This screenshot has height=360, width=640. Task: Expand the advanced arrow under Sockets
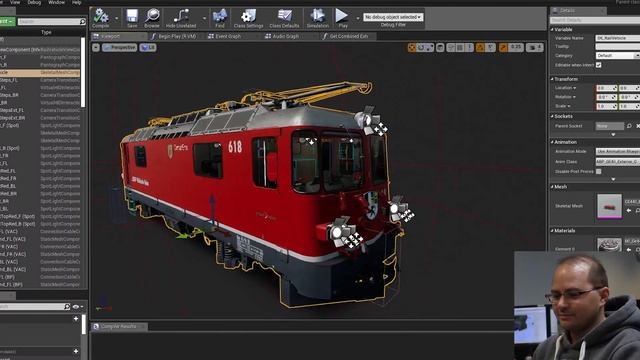[x=613, y=134]
